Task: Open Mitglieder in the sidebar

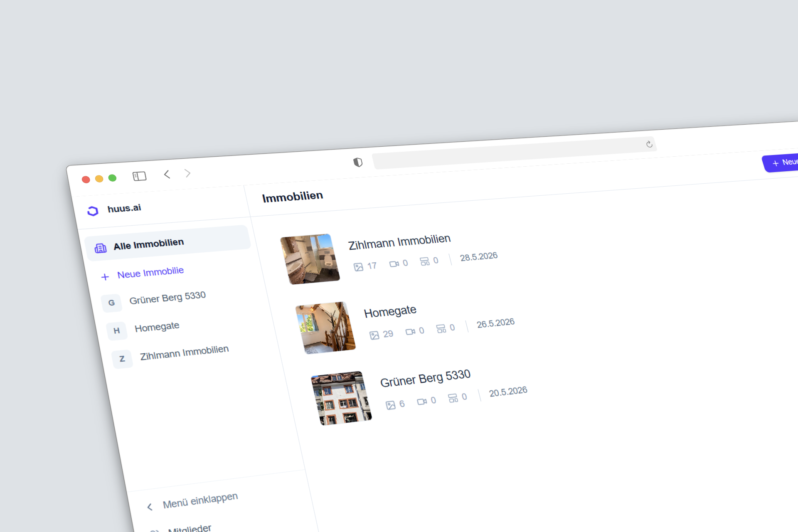Action: [x=190, y=529]
